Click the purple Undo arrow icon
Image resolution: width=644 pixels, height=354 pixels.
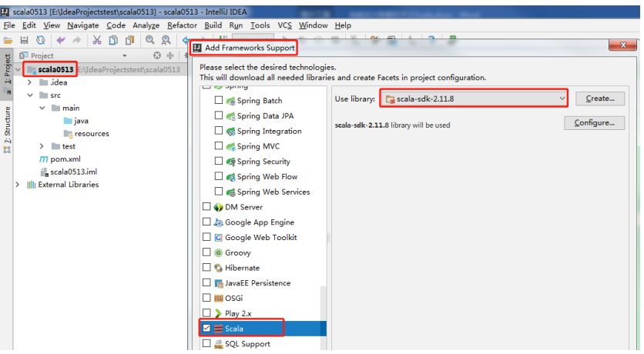(x=61, y=40)
